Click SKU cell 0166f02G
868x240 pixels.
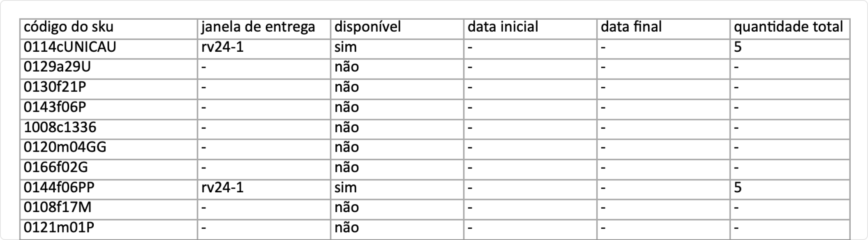tap(56, 167)
